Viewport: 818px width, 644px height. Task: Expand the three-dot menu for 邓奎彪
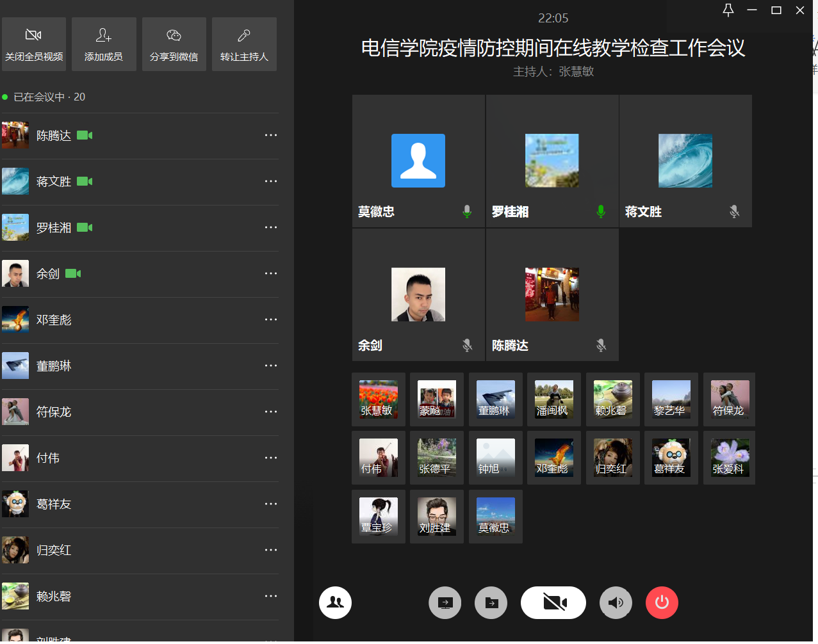271,319
